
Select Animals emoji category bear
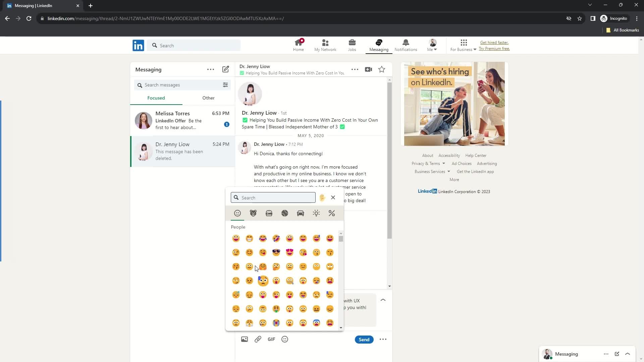[253, 213]
